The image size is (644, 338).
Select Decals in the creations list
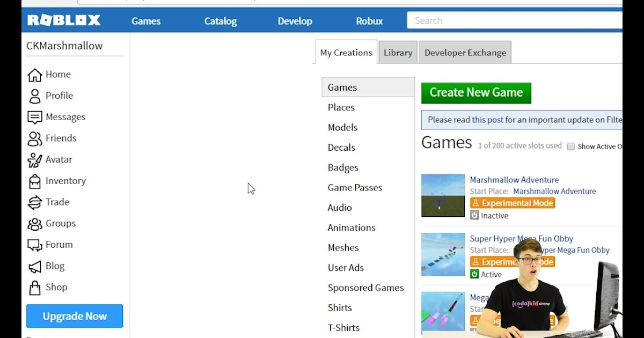[341, 148]
